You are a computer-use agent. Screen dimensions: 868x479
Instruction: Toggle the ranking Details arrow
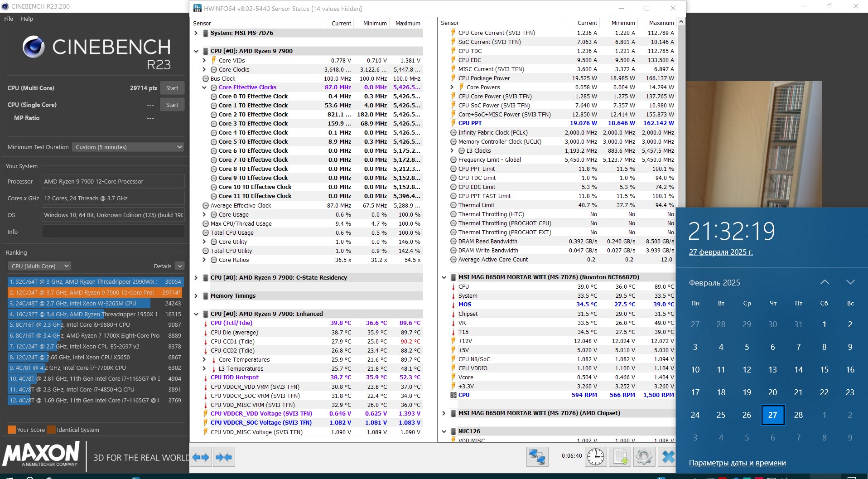pos(180,266)
